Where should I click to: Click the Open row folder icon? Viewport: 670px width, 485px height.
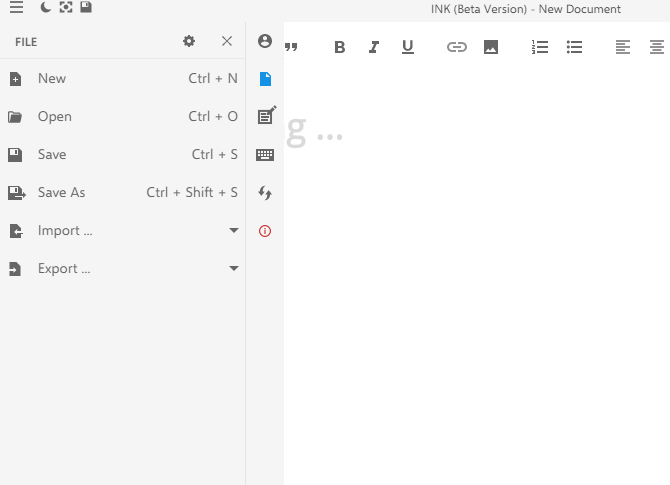click(x=15, y=117)
